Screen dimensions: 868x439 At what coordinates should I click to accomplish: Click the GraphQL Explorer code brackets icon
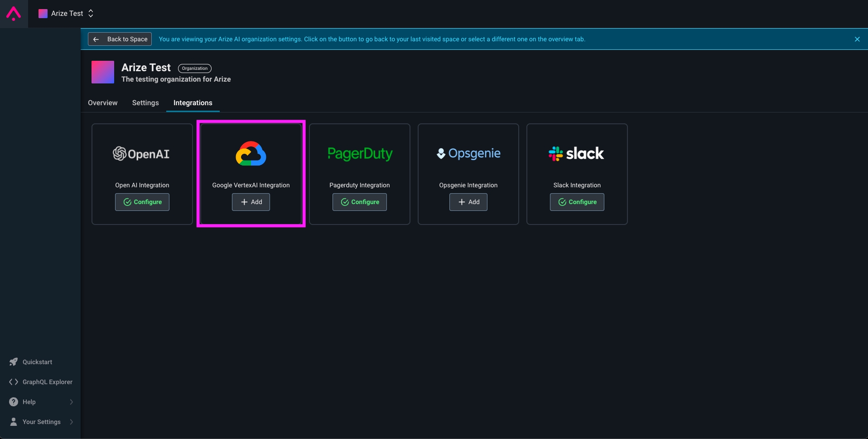(14, 382)
